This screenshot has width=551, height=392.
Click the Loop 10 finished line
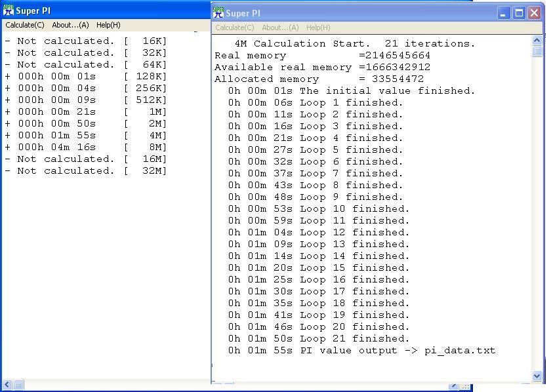coord(319,209)
